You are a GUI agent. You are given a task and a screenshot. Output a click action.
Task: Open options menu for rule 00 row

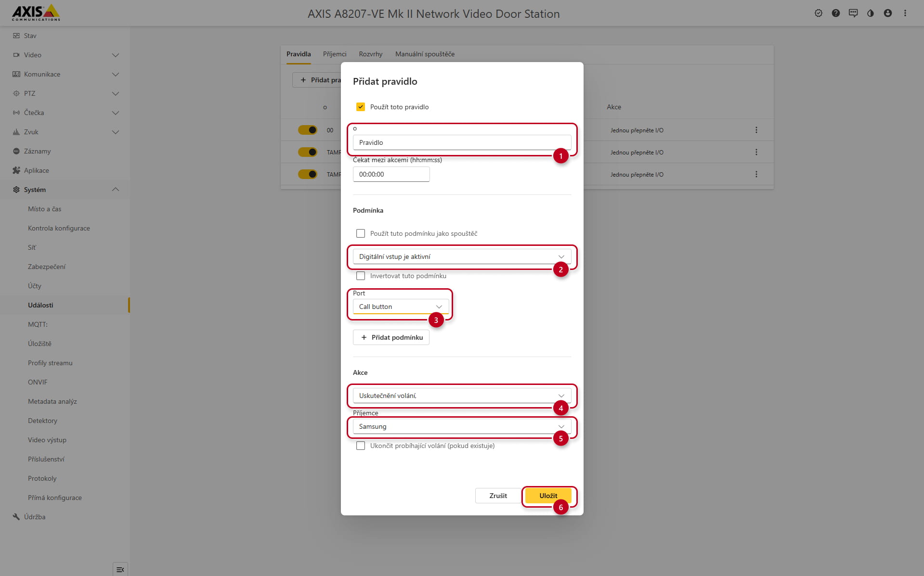tap(756, 130)
